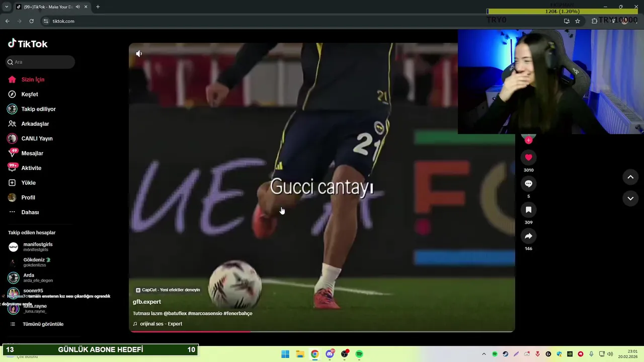644x362 pixels.
Task: Go to Profil page
Action: (22, 198)
